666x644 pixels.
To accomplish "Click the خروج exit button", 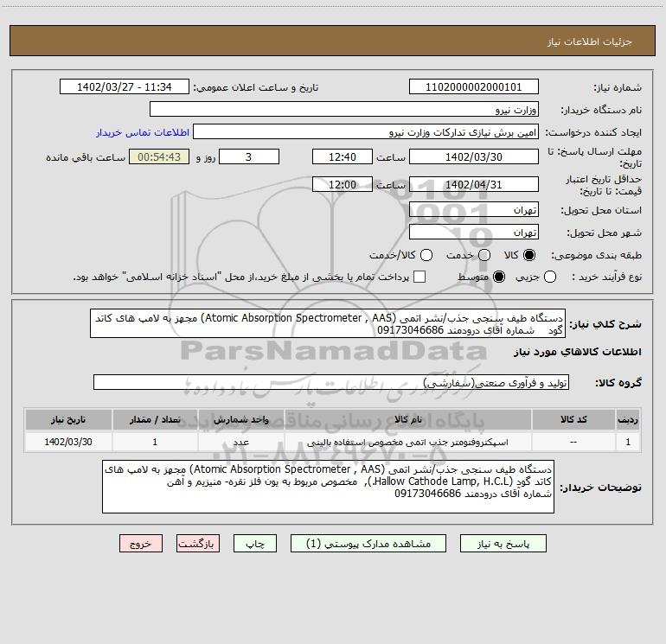I will point(141,544).
